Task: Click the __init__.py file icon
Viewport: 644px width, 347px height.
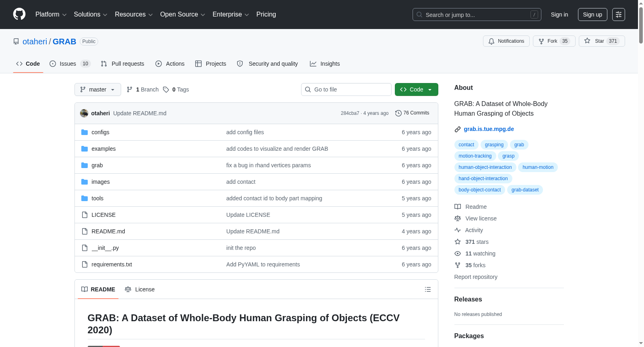Action: (85, 248)
